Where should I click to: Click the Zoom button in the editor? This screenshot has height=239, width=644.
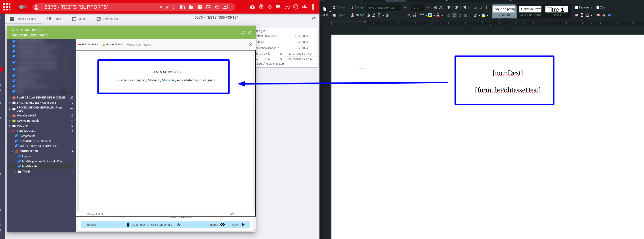click(602, 8)
